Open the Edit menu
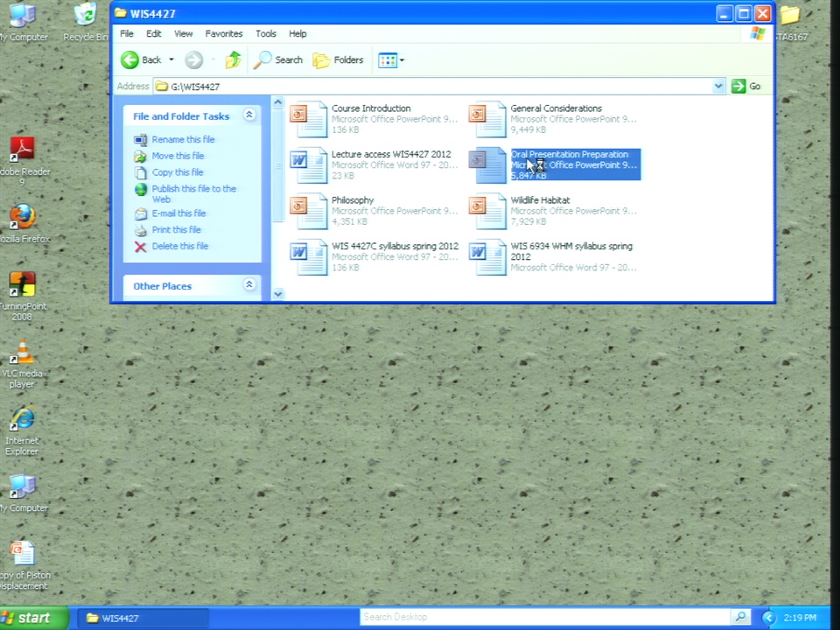840x630 pixels. [154, 34]
